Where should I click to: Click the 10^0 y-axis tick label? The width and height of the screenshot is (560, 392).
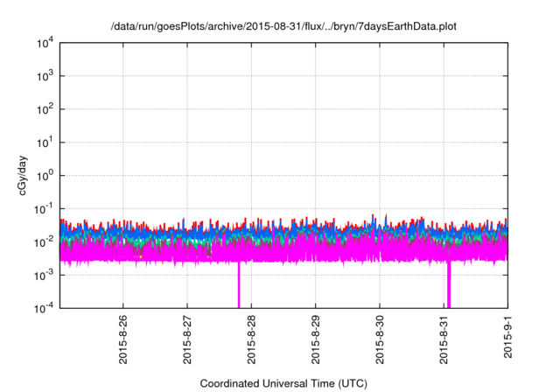click(45, 176)
